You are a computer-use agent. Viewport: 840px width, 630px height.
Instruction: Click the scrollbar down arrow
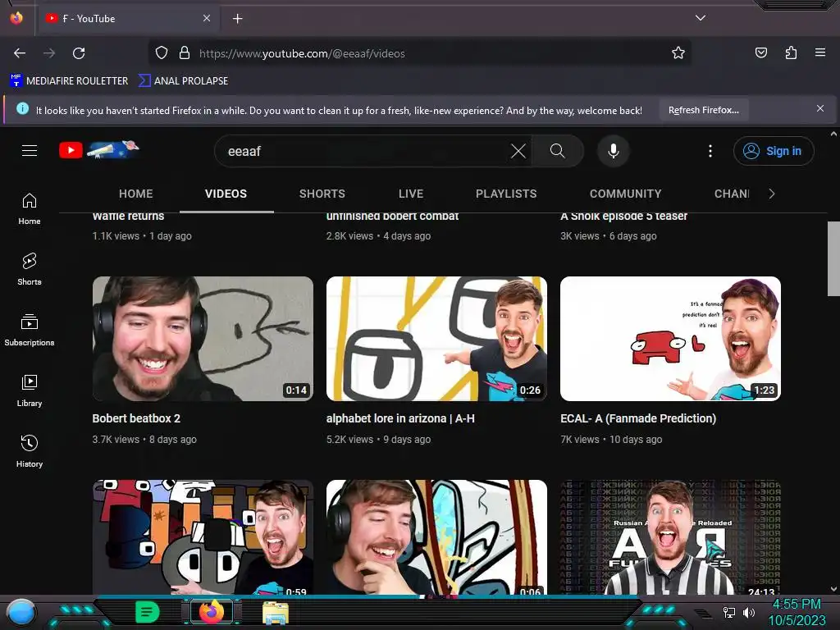[x=833, y=589]
